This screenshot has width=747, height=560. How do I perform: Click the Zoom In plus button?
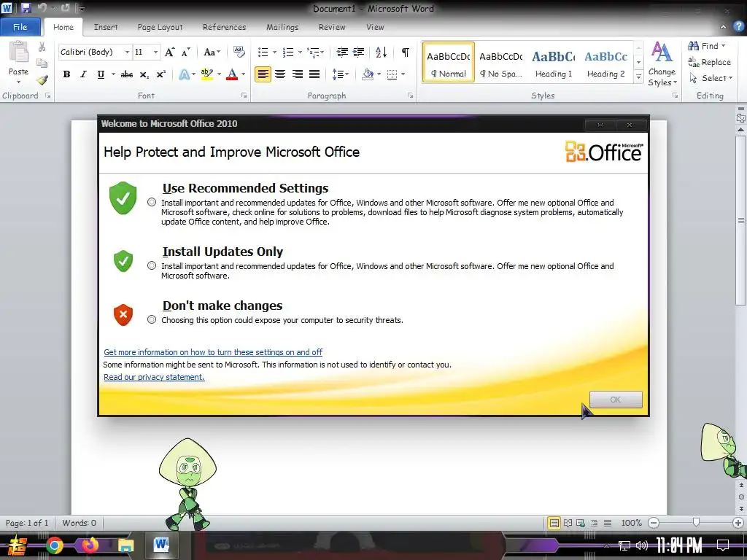point(738,523)
